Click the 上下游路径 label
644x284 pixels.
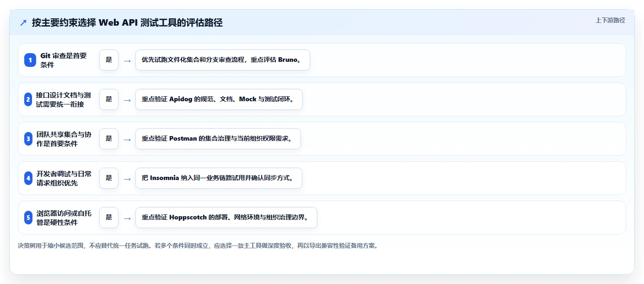click(x=610, y=20)
